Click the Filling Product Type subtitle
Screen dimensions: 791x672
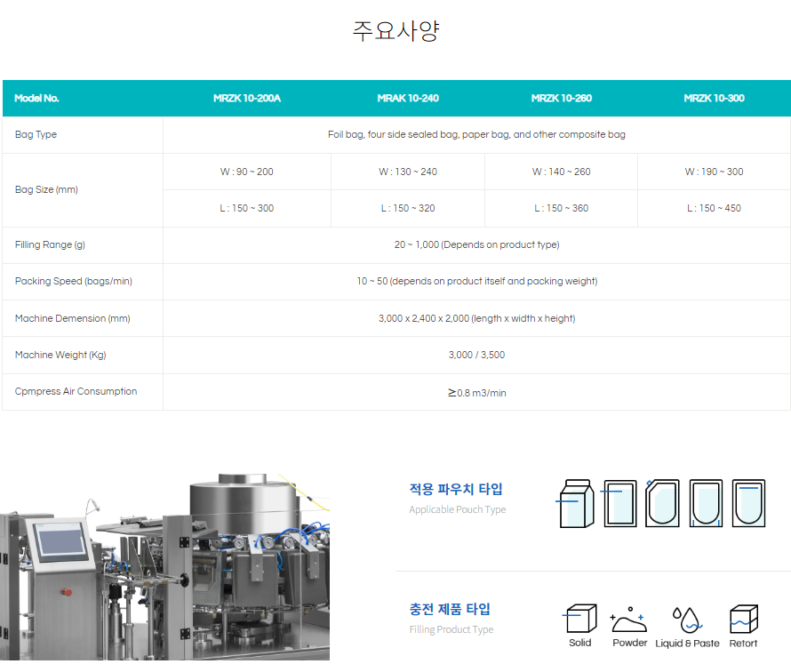pos(451,629)
